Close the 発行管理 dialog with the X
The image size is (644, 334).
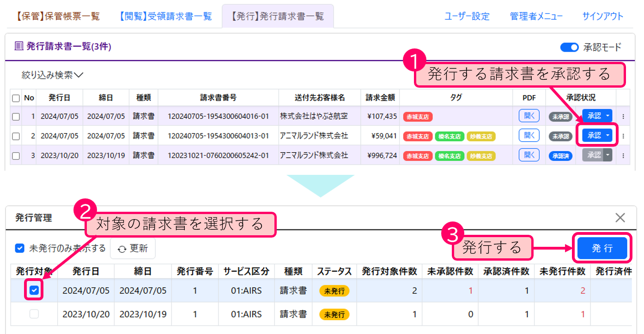point(620,218)
